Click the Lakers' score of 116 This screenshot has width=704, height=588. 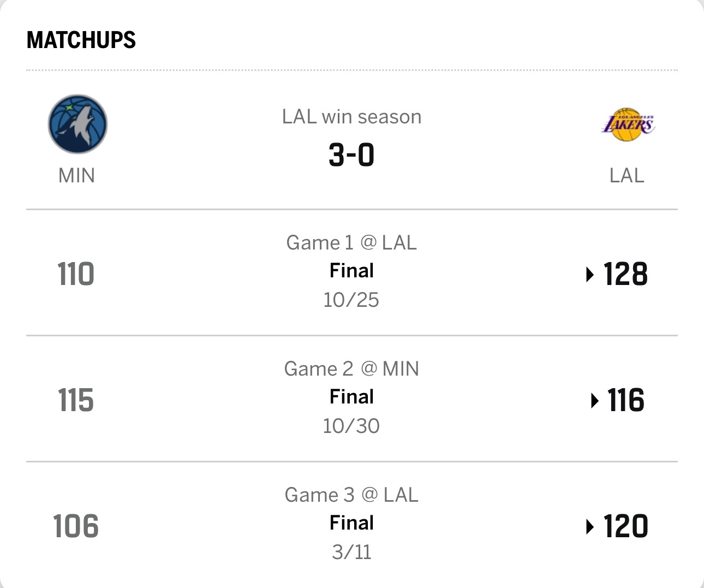pyautogui.click(x=626, y=400)
